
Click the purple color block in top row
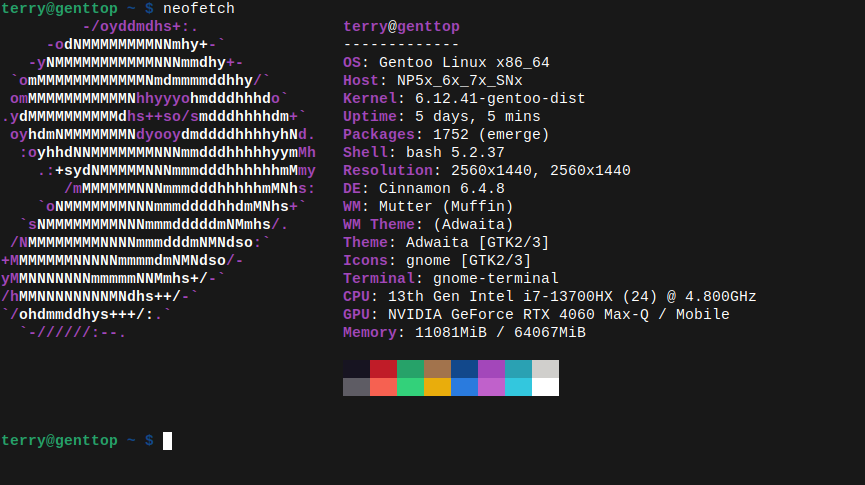pos(492,369)
